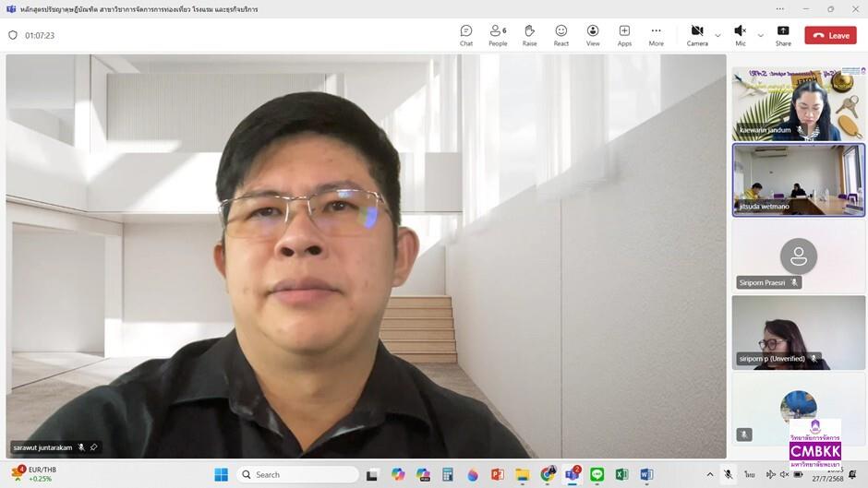
Task: Raise your hand in the meeting
Action: (529, 35)
